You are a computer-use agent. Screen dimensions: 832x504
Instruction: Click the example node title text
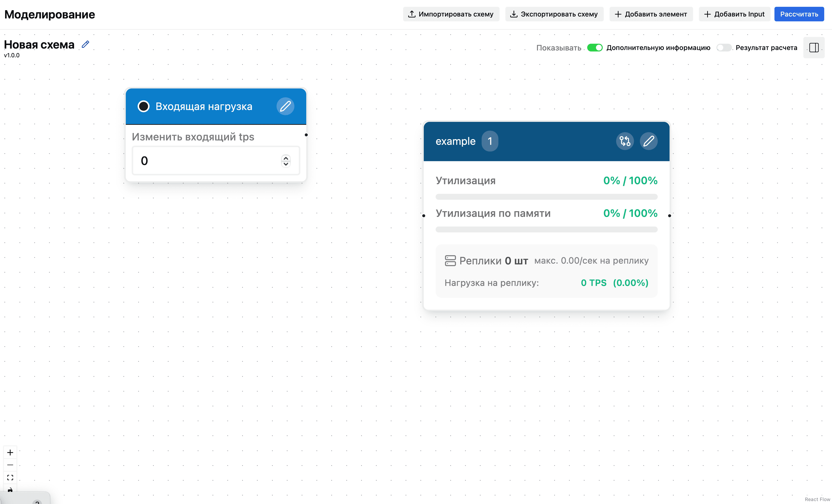[x=456, y=141]
